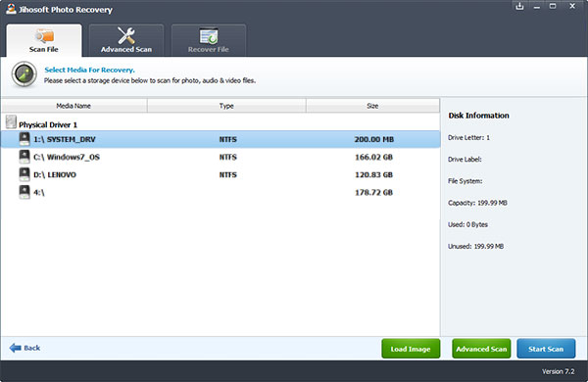Click the Load Image button

click(411, 349)
